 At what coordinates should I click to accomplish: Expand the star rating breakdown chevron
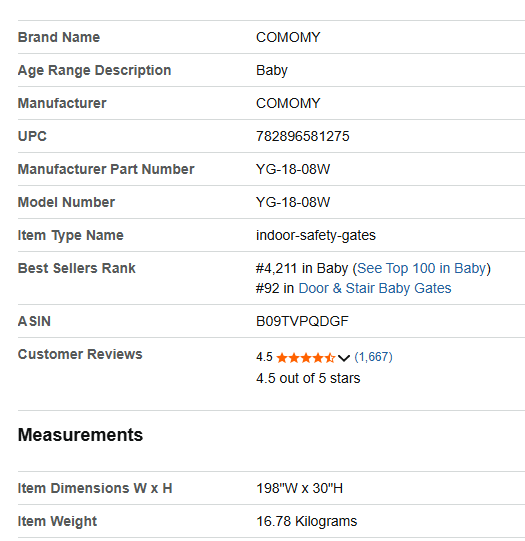point(344,358)
